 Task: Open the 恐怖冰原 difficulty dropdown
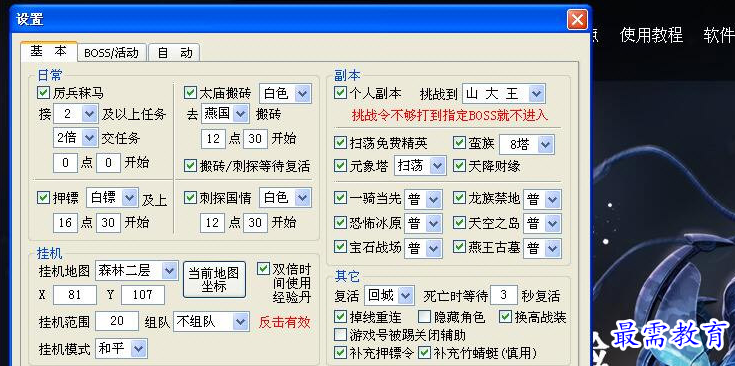(423, 223)
